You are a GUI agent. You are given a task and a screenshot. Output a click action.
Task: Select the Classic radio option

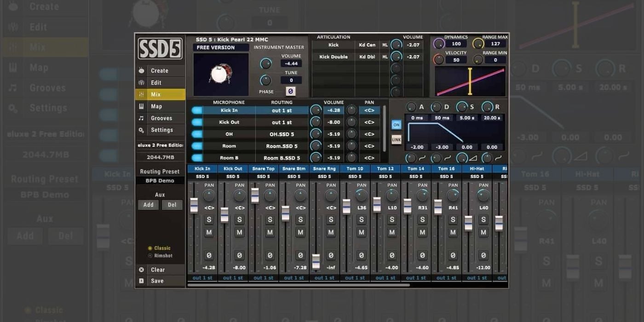point(159,248)
